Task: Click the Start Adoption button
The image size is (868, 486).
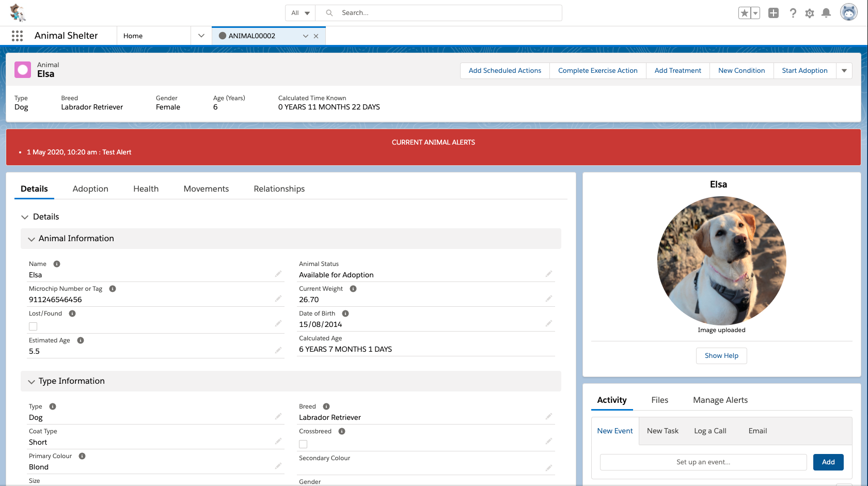Action: (x=804, y=71)
